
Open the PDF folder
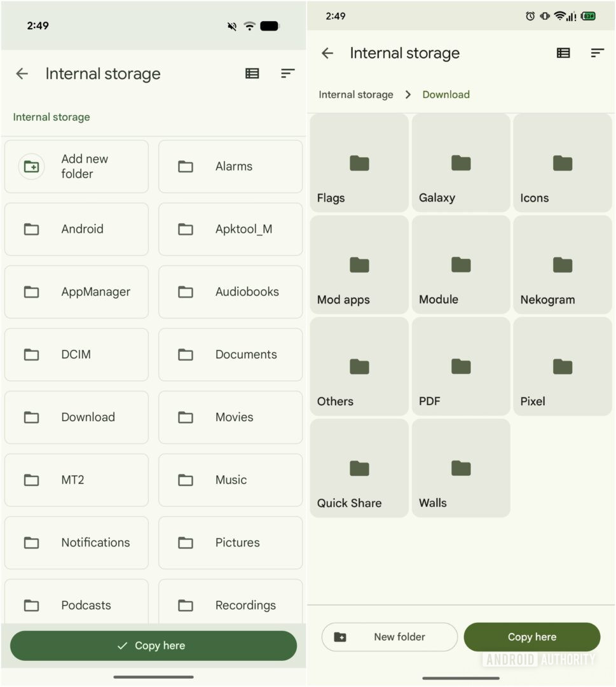pos(460,367)
